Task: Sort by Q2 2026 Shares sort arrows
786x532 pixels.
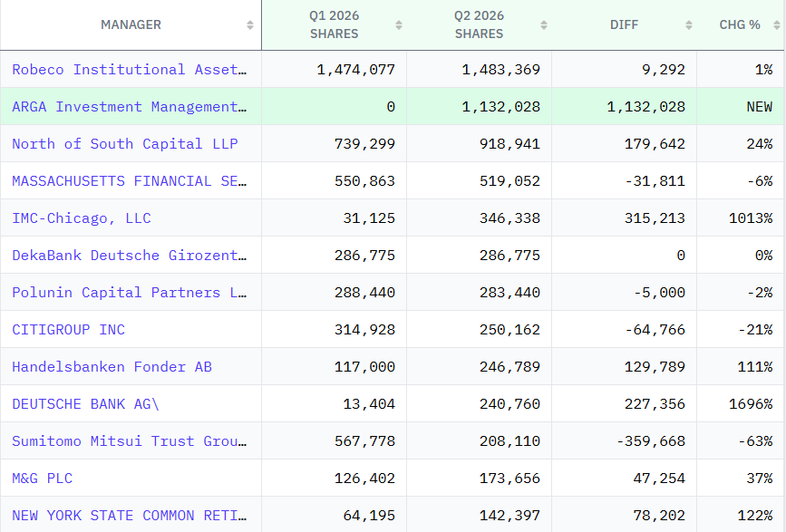Action: (543, 25)
